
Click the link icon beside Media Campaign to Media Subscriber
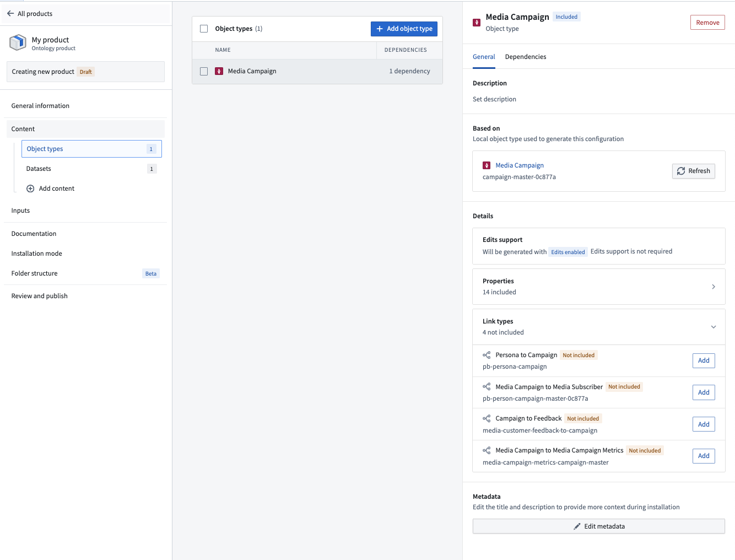[x=487, y=387]
